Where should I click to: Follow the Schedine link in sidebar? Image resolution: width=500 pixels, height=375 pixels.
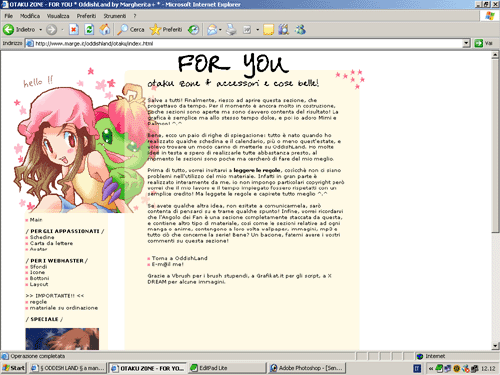(42, 237)
